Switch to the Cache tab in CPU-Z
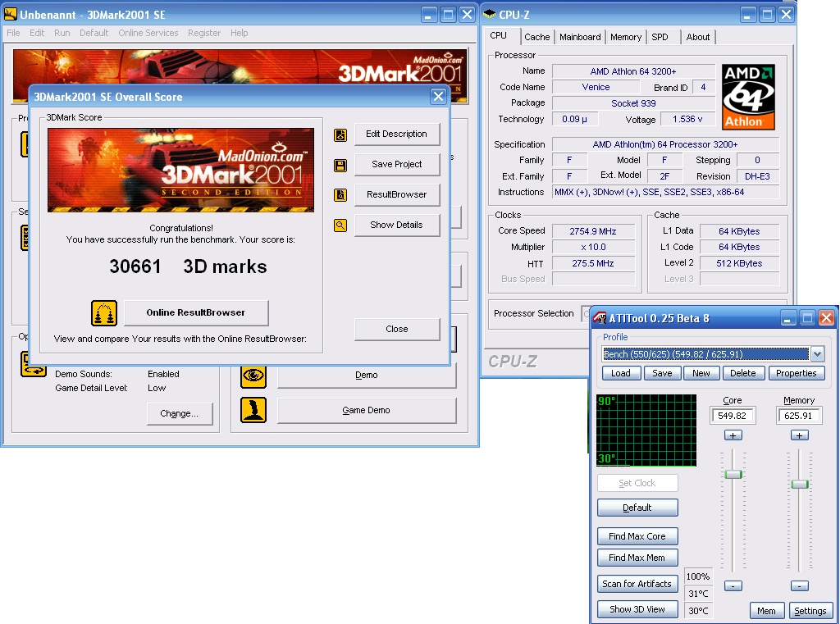This screenshot has height=624, width=840. (x=536, y=37)
